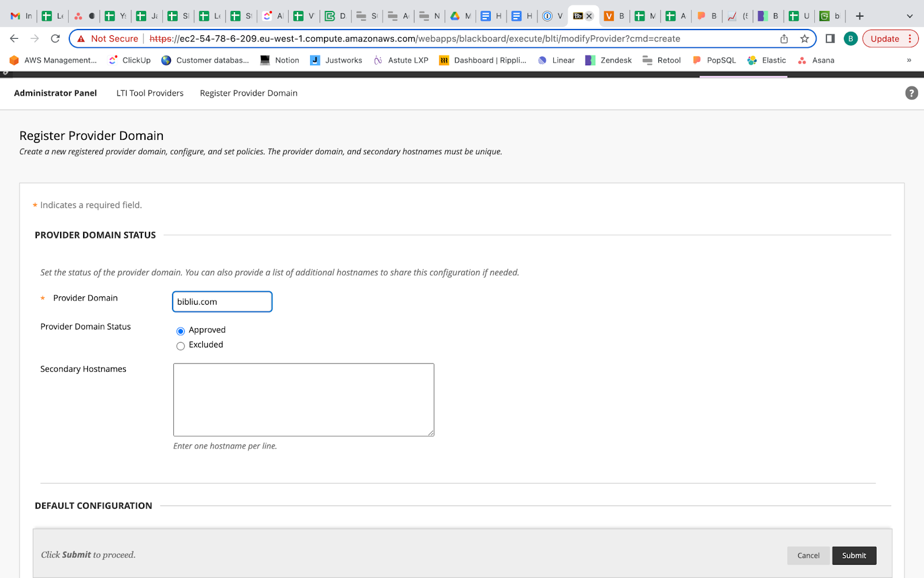The height and width of the screenshot is (578, 924).
Task: Click the browser reload icon
Action: click(55, 39)
